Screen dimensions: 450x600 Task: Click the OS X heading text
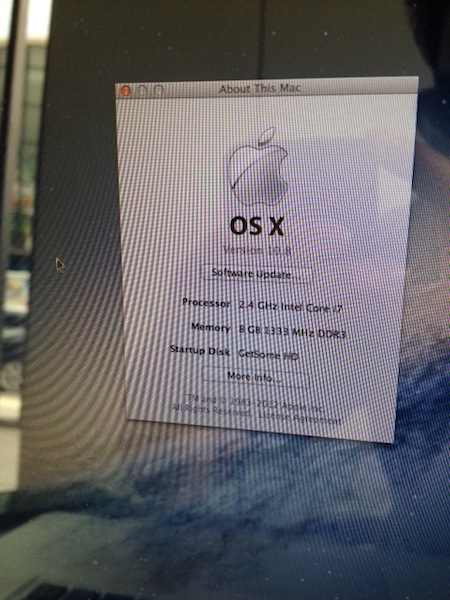[257, 226]
